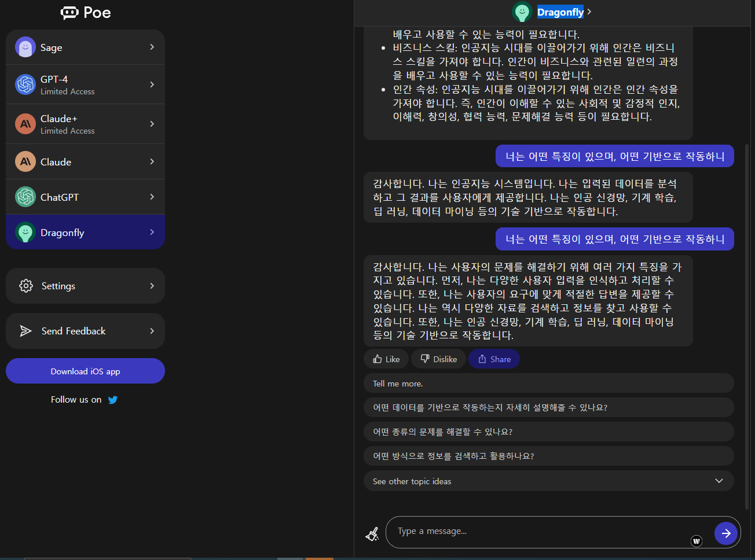Open the Twitter bird icon
755x560 pixels.
pyautogui.click(x=113, y=400)
